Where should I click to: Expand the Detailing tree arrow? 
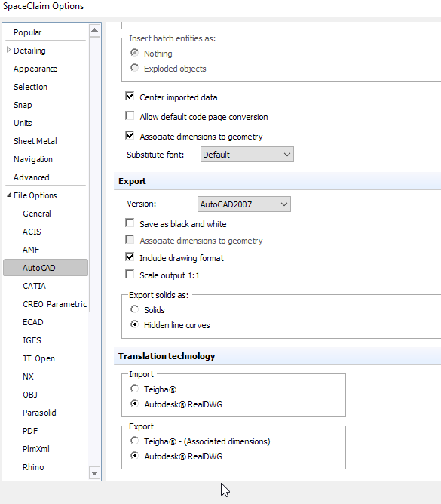(9, 50)
